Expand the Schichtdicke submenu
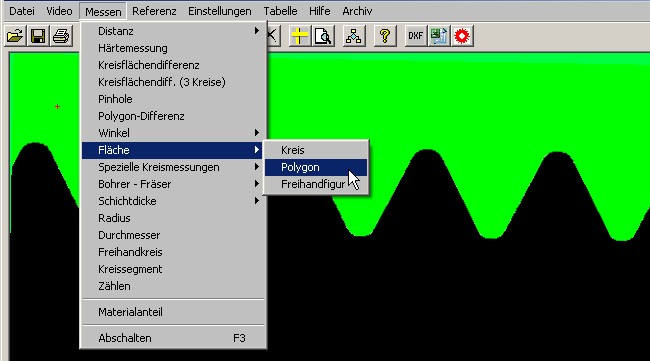 (x=172, y=201)
